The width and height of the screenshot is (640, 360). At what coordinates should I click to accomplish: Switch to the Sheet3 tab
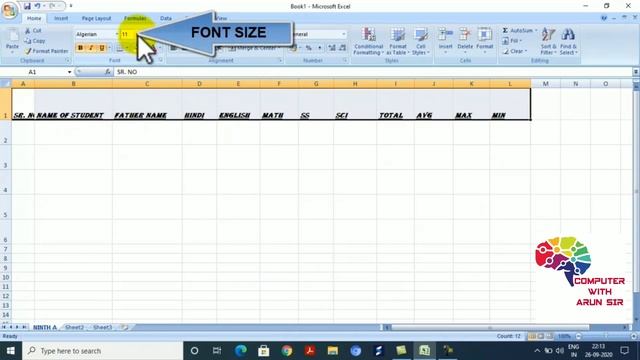click(102, 327)
